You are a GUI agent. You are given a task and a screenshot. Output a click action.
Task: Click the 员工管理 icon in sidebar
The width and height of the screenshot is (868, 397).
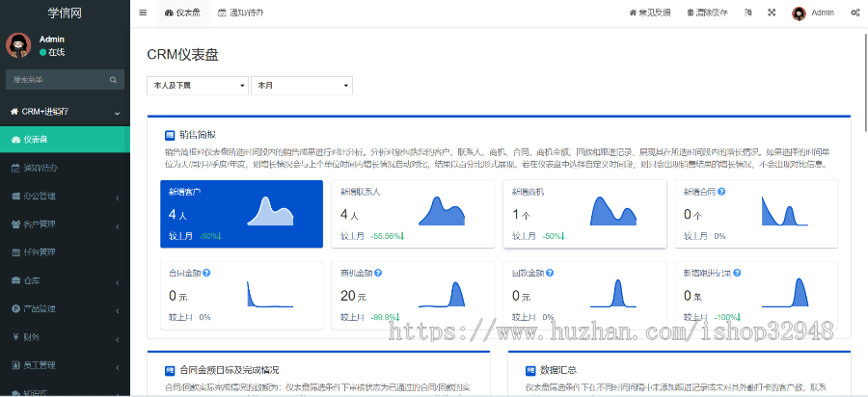point(15,365)
